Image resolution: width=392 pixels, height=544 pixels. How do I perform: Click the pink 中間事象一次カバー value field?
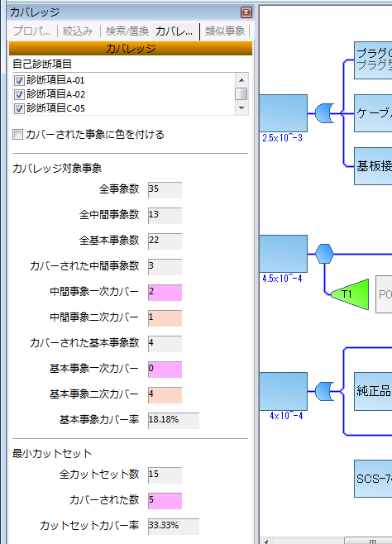click(x=165, y=292)
